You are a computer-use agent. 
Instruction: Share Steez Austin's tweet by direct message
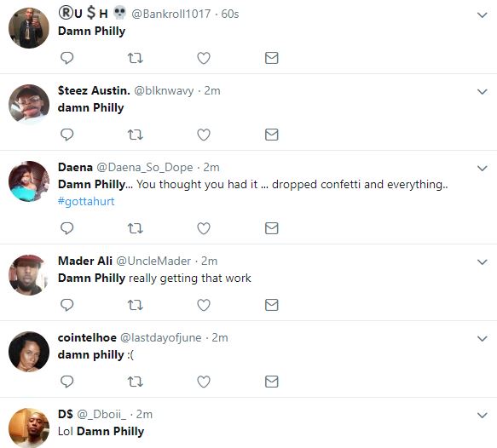[272, 135]
